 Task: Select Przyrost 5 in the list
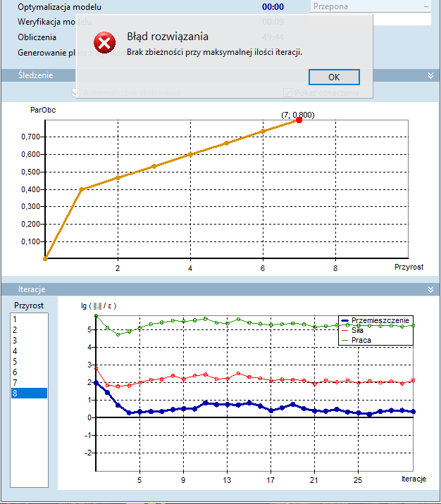coord(30,362)
